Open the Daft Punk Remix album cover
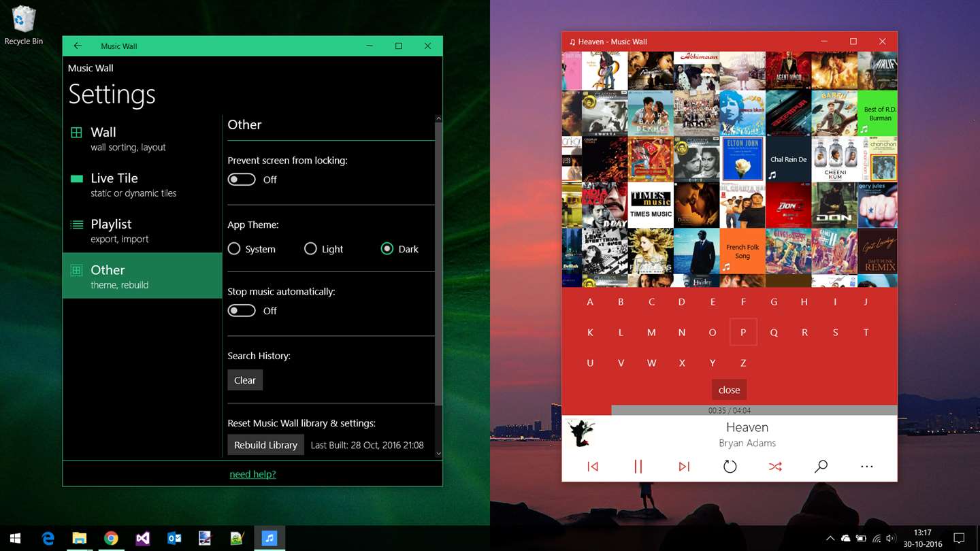The image size is (980, 551). (877, 251)
